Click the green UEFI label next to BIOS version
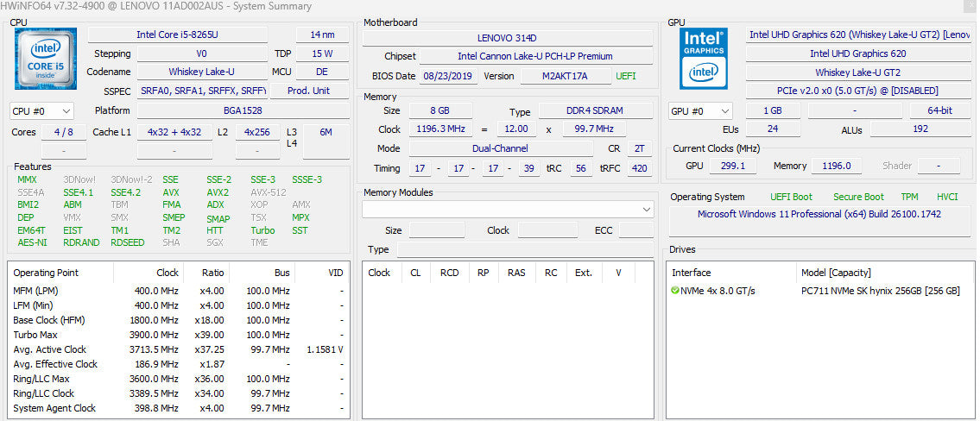980x421 pixels. click(626, 76)
